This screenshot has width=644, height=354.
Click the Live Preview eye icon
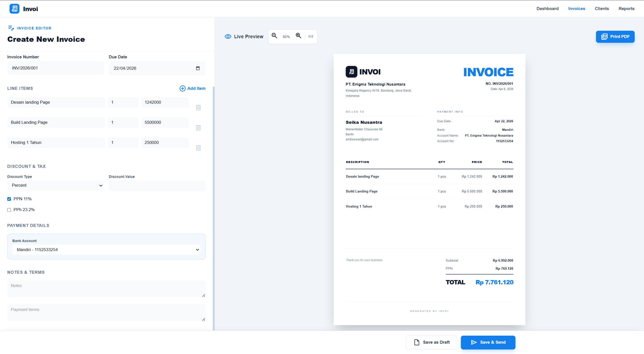(x=228, y=36)
